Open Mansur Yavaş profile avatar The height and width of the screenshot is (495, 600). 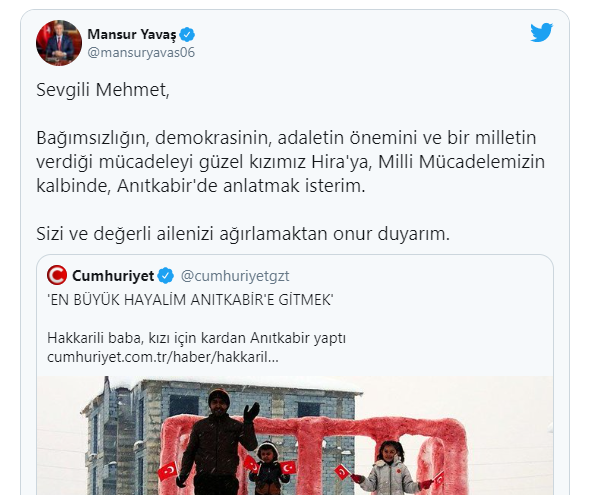coord(59,43)
